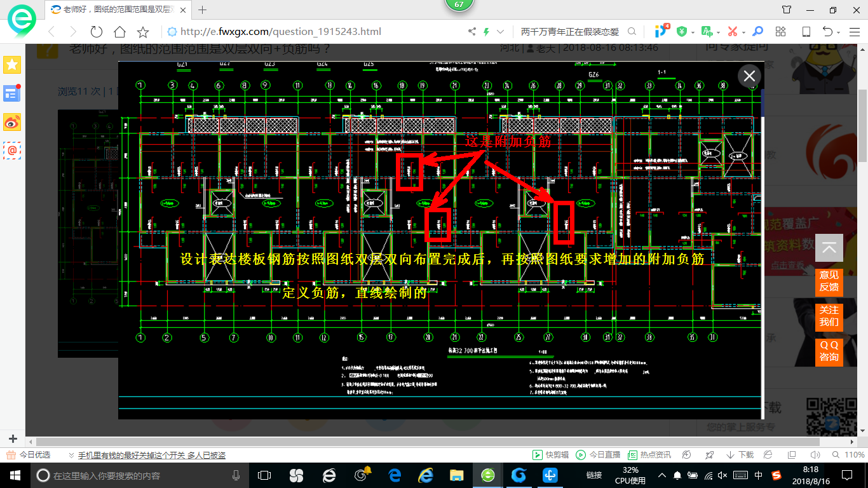Start the scissors screenshot tool

(733, 32)
